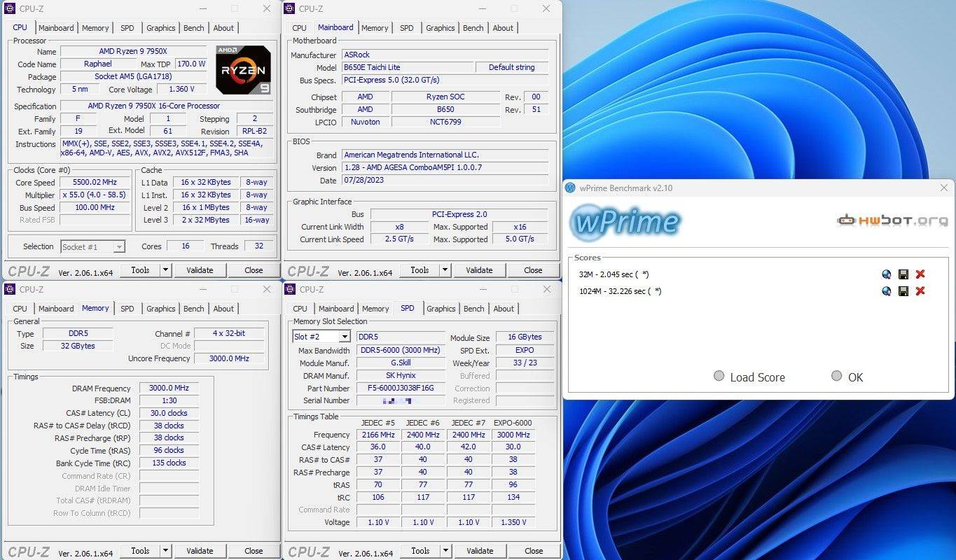The width and height of the screenshot is (956, 560).
Task: Switch to the Bench tab in CPU-Z
Action: [x=193, y=27]
